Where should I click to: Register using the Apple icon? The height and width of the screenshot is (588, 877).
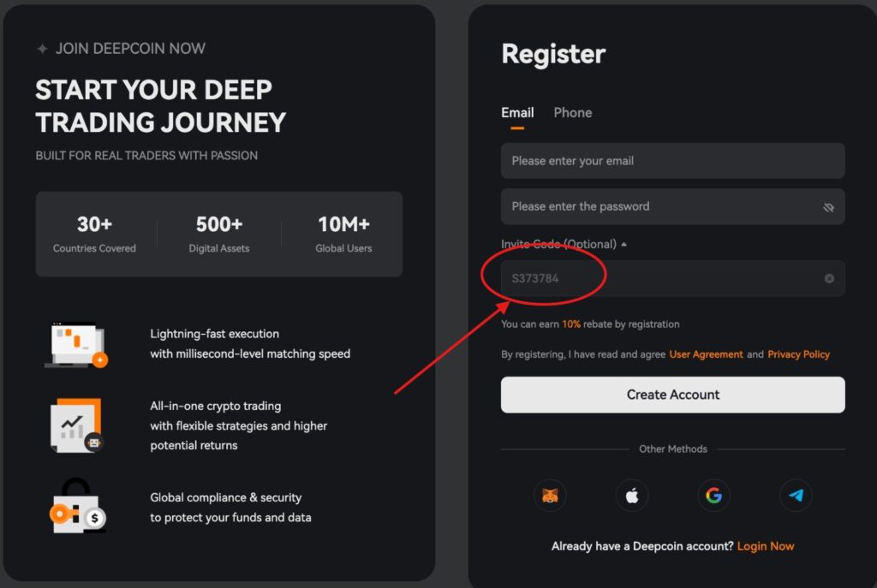[x=632, y=495]
